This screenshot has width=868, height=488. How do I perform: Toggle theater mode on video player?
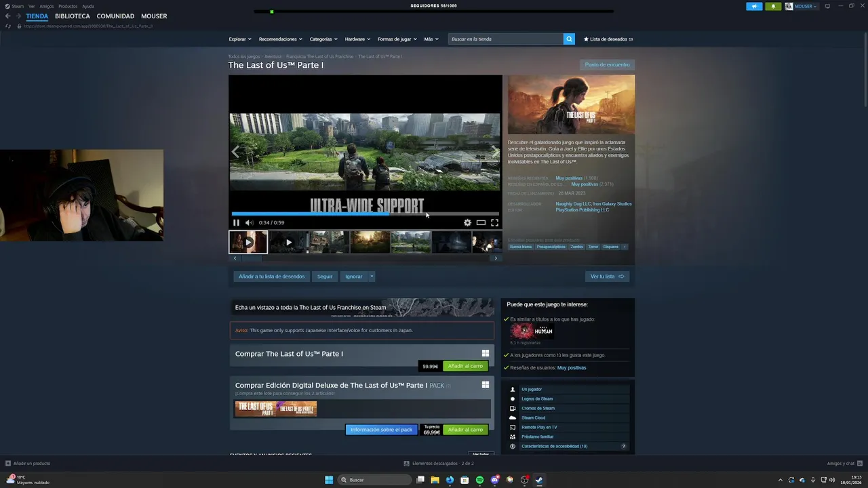pyautogui.click(x=481, y=222)
